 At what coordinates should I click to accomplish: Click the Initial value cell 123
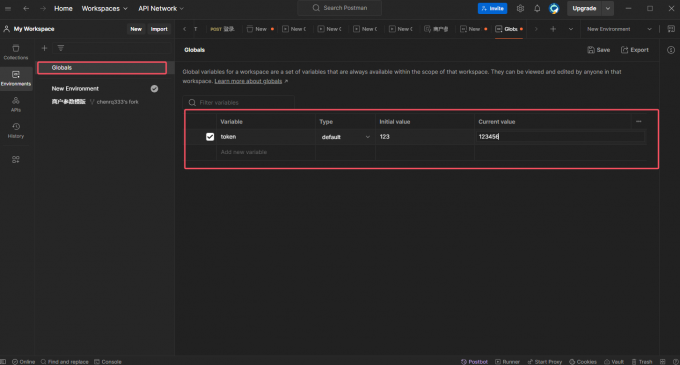tap(425, 137)
